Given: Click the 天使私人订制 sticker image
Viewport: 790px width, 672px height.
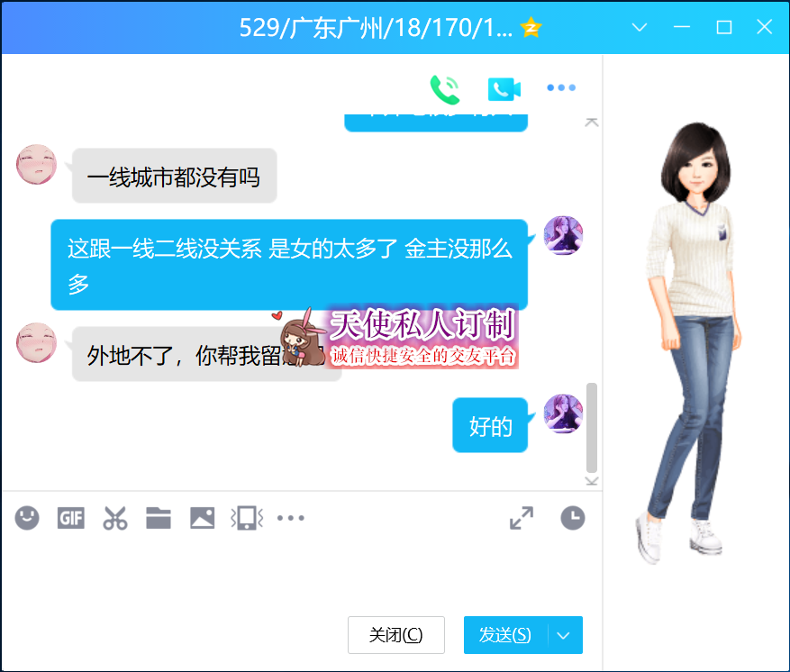Looking at the screenshot, I should [x=396, y=338].
